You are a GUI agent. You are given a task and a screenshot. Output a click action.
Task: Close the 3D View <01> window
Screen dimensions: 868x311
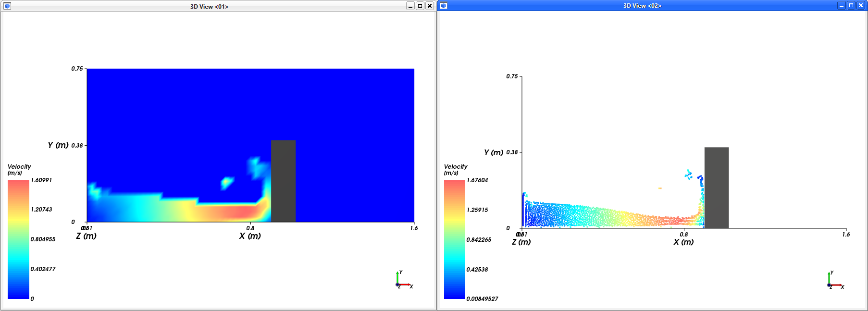430,6
